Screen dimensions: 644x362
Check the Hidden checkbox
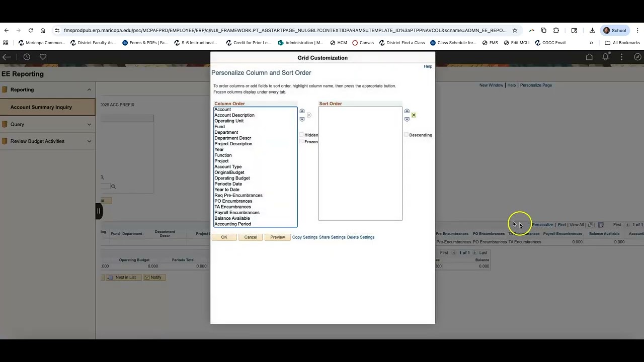[301, 135]
